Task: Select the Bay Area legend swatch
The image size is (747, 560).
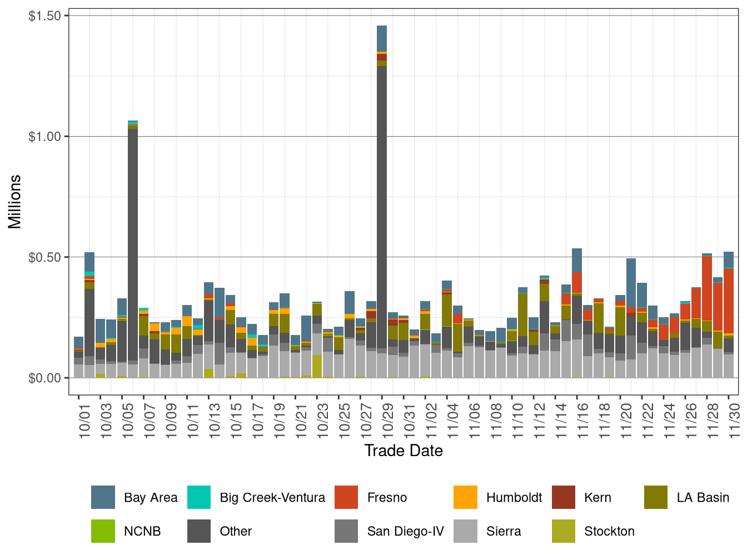Action: pyautogui.click(x=103, y=498)
